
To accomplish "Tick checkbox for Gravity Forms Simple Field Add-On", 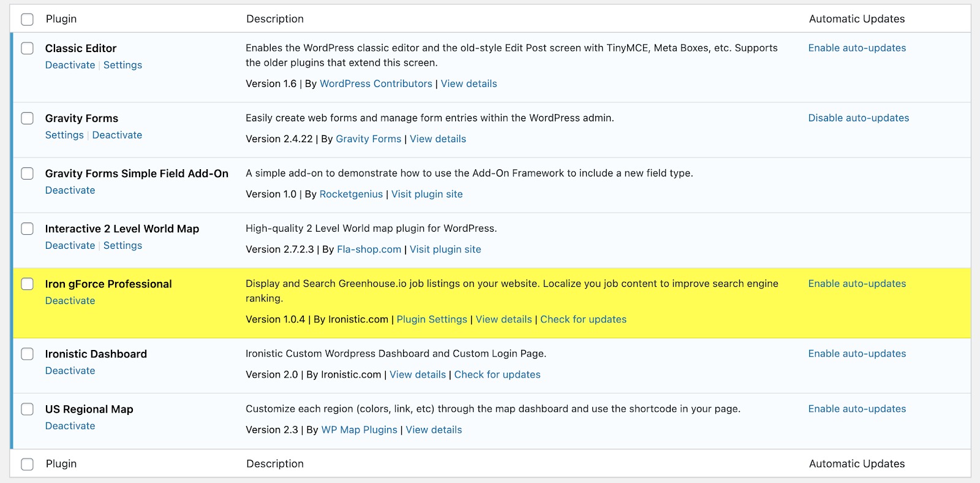I will pyautogui.click(x=28, y=173).
